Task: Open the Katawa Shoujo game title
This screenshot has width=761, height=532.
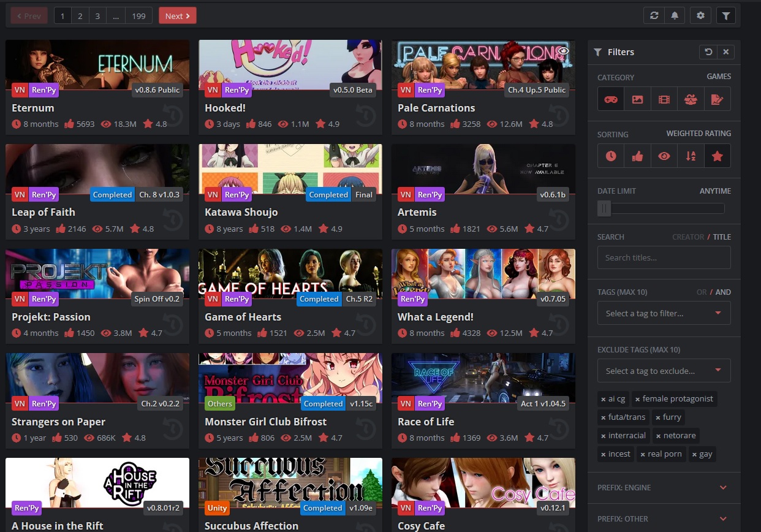Action: pyautogui.click(x=241, y=212)
